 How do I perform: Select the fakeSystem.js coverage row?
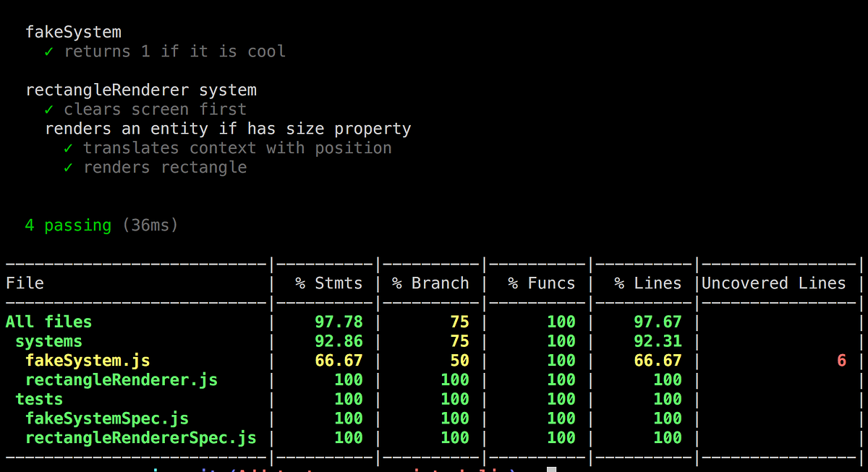pyautogui.click(x=87, y=360)
